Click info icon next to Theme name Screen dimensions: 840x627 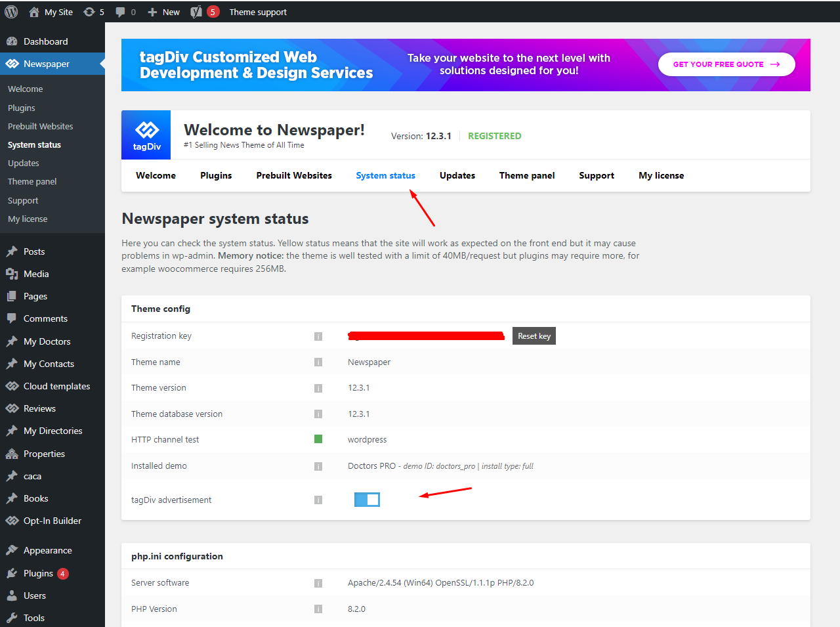[x=318, y=362]
